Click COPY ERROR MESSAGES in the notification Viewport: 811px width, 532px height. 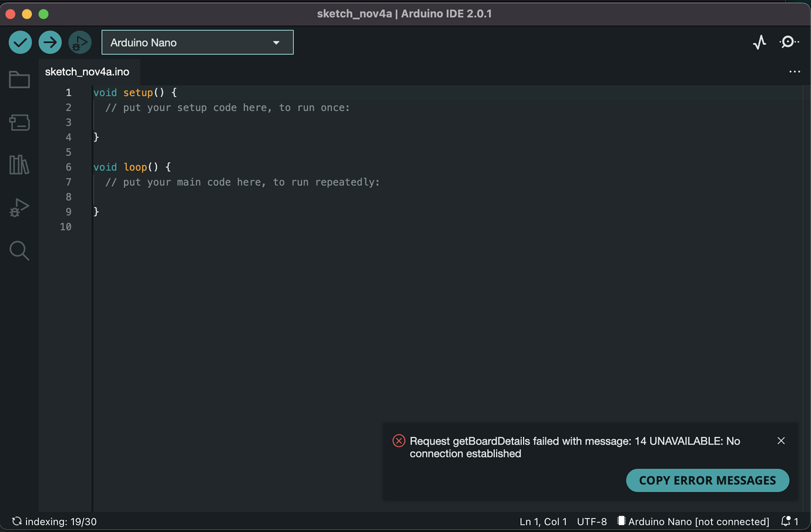click(707, 480)
